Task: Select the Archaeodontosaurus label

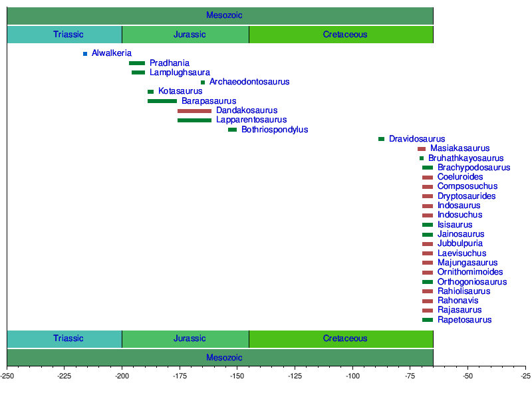Action: coord(249,82)
